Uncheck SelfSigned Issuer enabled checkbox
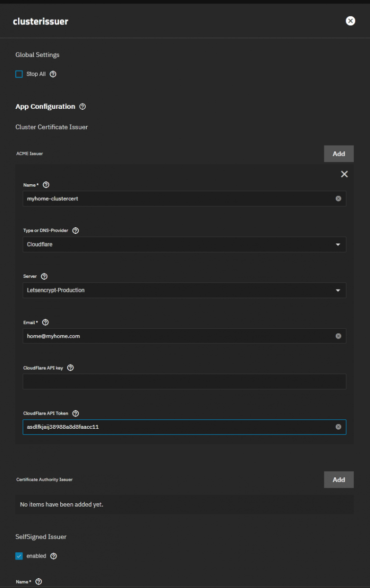Screen dimensions: 370x588 pos(19,556)
